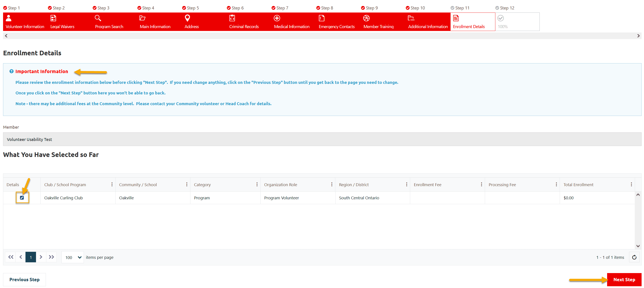Click the Next Step button
644x288 pixels.
click(624, 279)
